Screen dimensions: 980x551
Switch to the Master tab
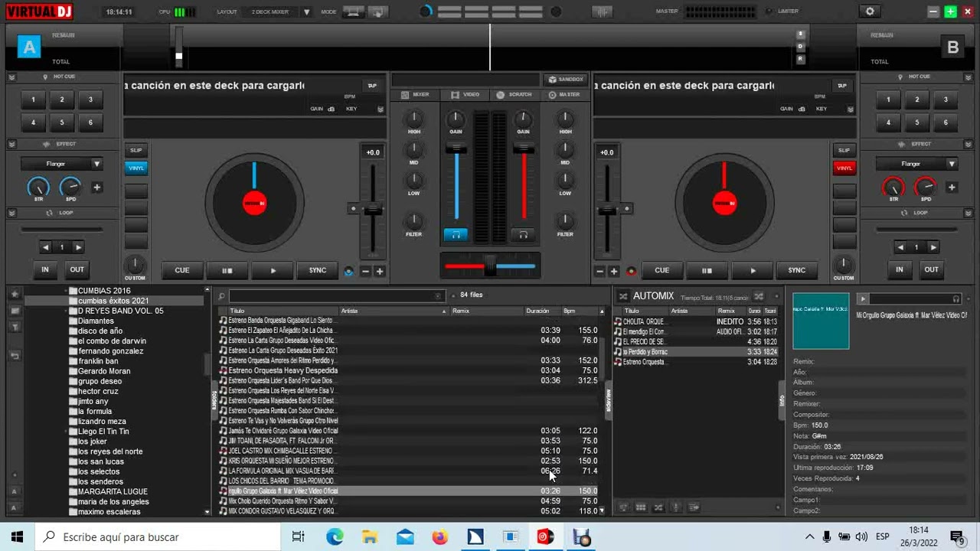coord(564,94)
